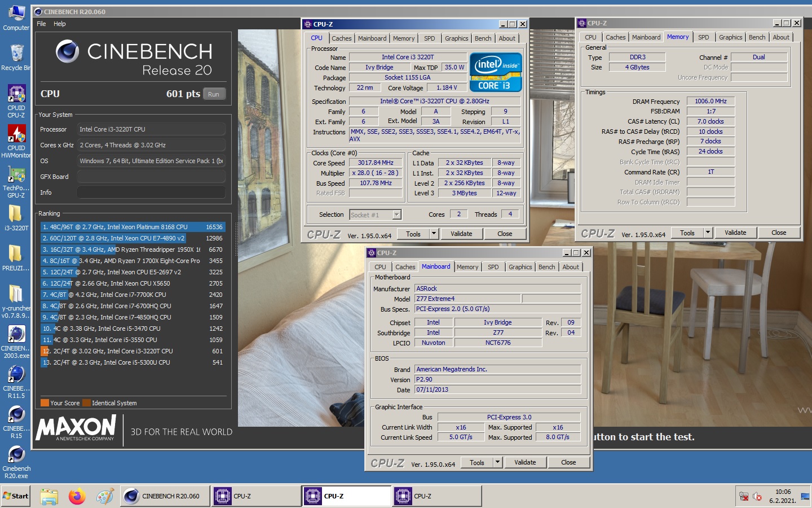
Task: Click the Core Speed value 3017.84 MHz
Action: (375, 163)
